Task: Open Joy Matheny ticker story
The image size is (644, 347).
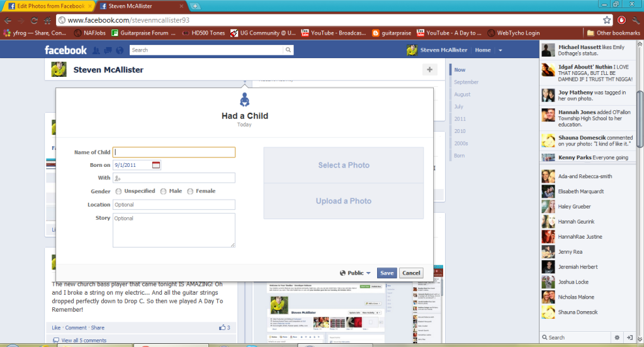Action: [587, 95]
